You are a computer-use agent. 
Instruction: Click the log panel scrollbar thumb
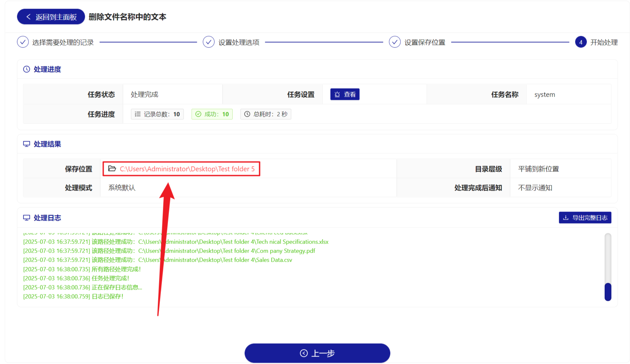608,292
